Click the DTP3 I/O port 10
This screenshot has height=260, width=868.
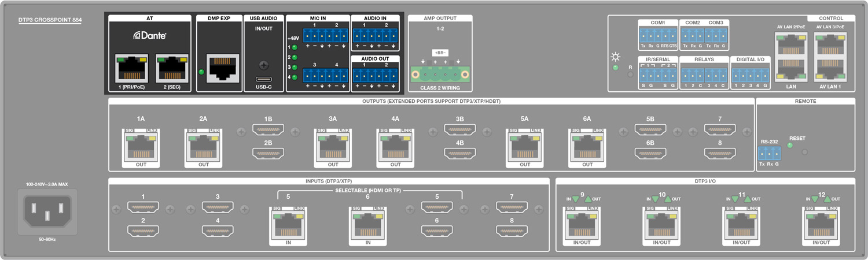point(662,225)
